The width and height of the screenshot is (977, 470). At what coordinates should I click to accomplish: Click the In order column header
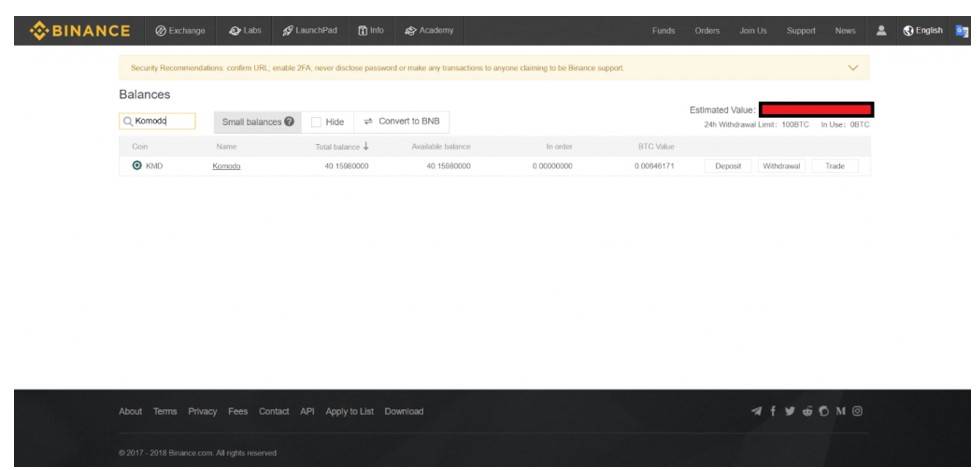559,146
